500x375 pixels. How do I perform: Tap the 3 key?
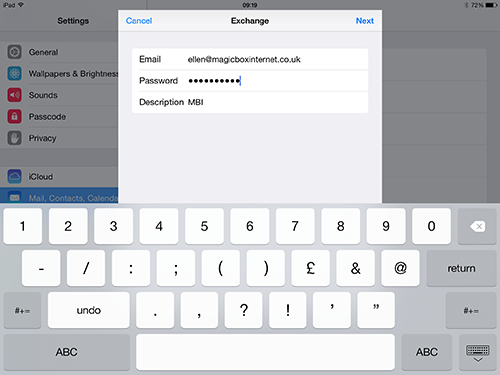[113, 226]
